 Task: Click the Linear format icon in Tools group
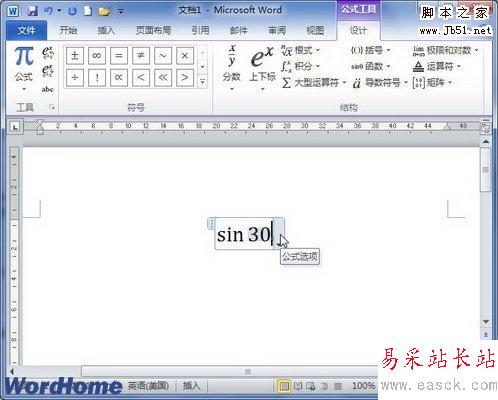(x=48, y=71)
